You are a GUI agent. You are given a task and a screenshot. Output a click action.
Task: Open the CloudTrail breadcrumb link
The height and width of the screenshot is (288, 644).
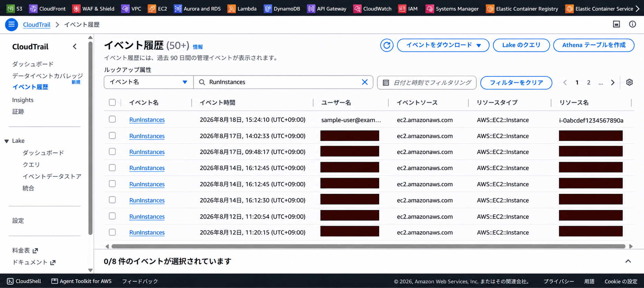(37, 25)
